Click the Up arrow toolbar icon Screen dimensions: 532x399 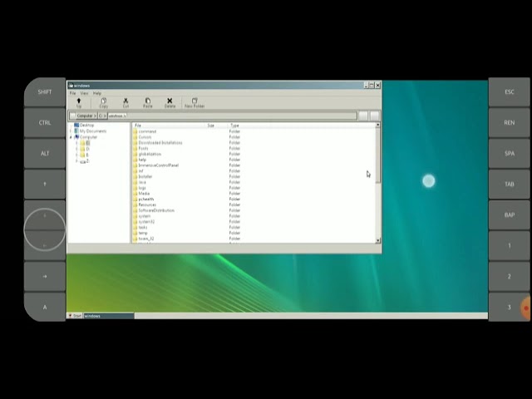[79, 101]
